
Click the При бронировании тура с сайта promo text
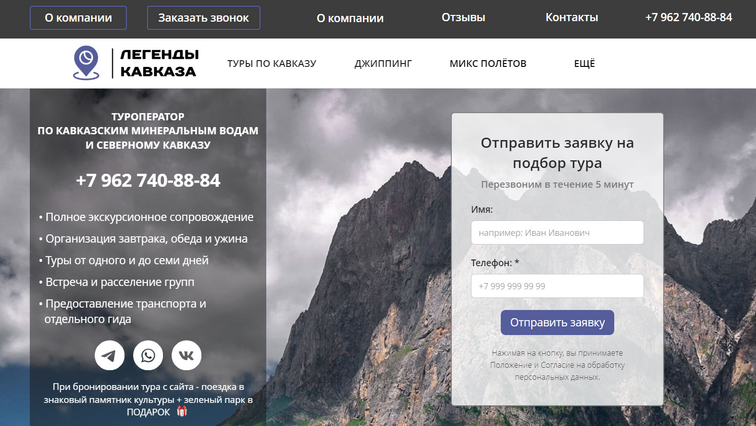point(148,399)
